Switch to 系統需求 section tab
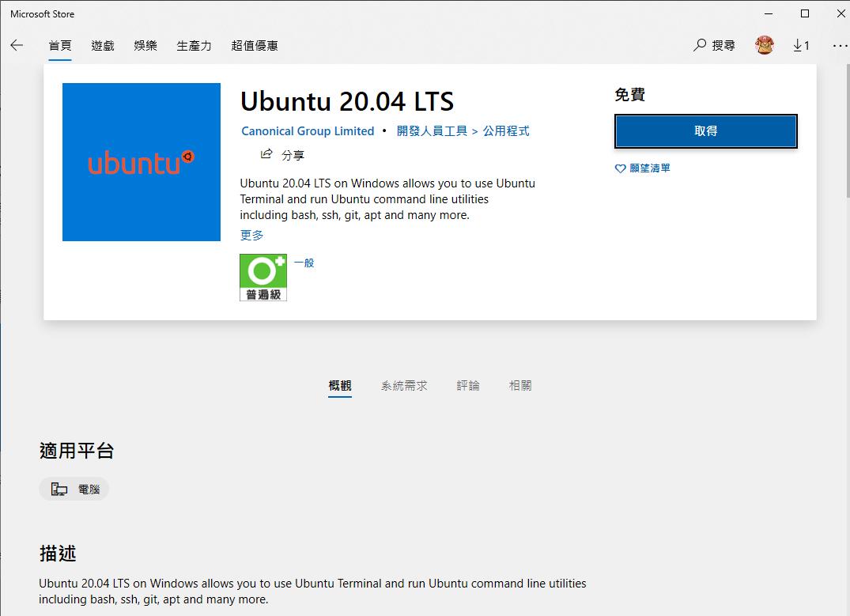850x616 pixels. click(x=404, y=386)
